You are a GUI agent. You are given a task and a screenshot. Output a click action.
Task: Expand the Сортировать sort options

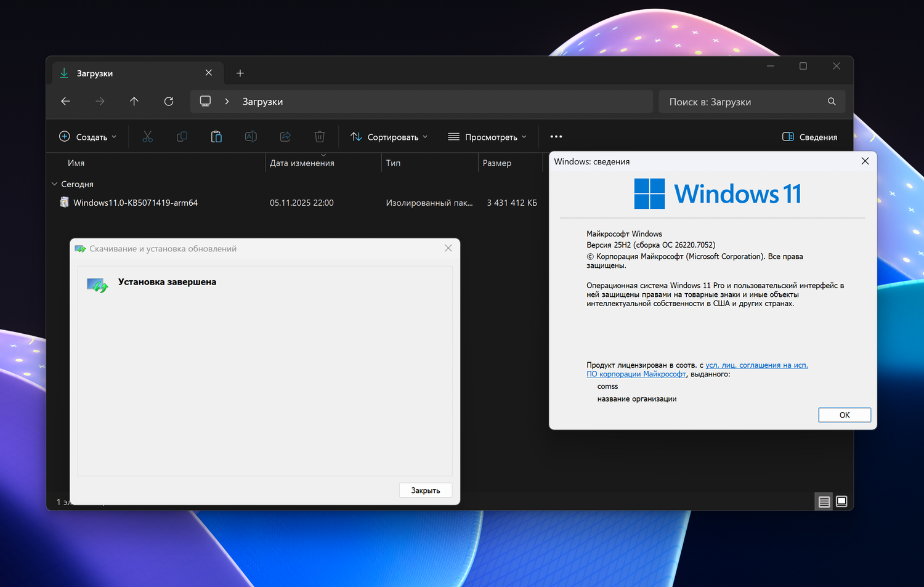[x=389, y=137]
